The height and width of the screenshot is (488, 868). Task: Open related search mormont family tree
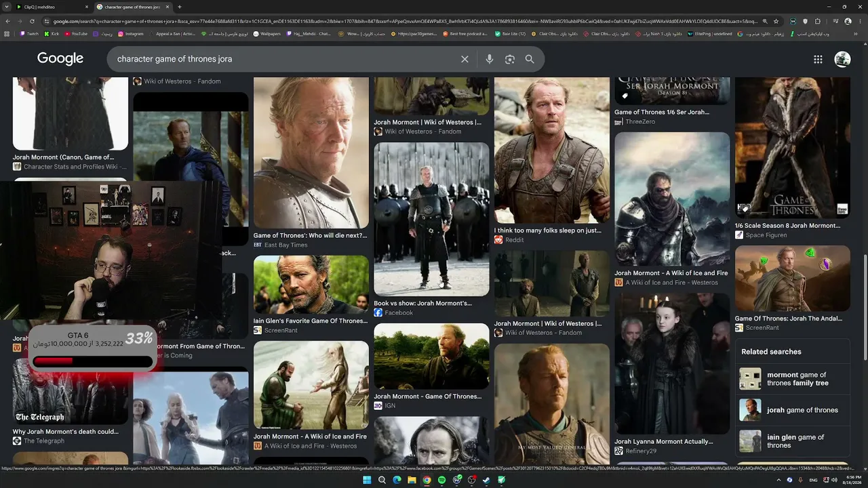pyautogui.click(x=792, y=379)
